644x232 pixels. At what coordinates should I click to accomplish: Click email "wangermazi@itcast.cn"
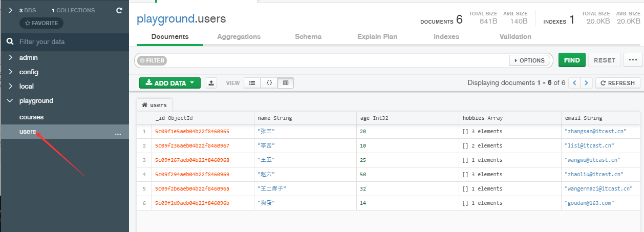[598, 189]
